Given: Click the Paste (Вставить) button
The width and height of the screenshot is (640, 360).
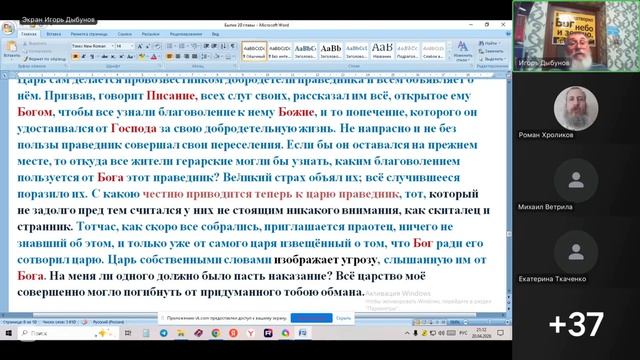Looking at the screenshot, I should tap(11, 50).
